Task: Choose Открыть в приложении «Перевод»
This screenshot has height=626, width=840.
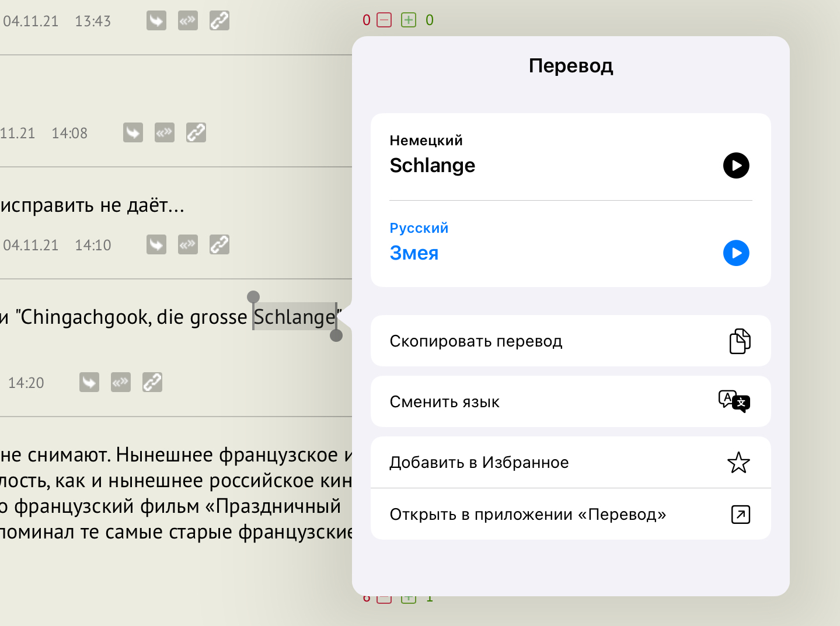Action: click(570, 515)
